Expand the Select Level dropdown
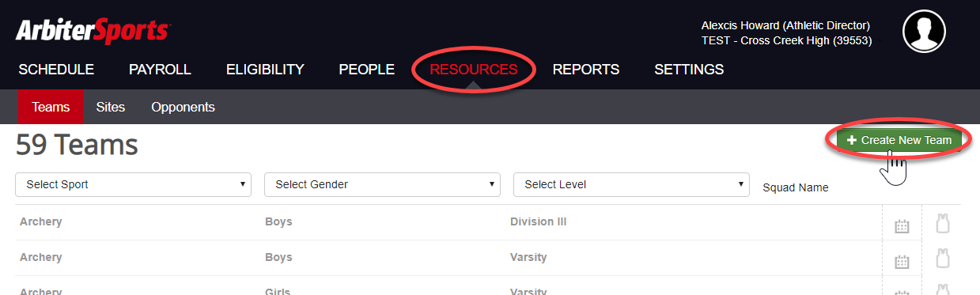 (x=631, y=184)
